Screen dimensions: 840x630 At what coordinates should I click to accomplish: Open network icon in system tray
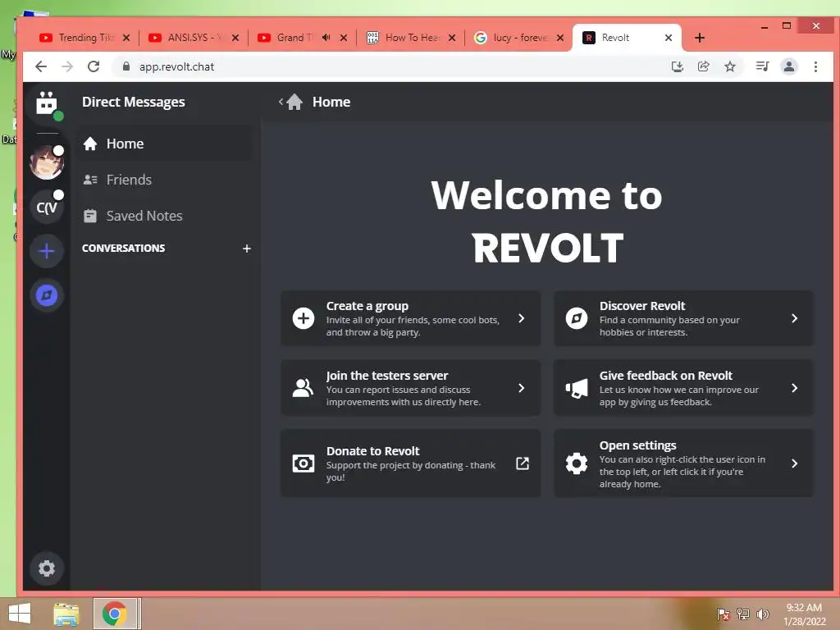coord(743,614)
